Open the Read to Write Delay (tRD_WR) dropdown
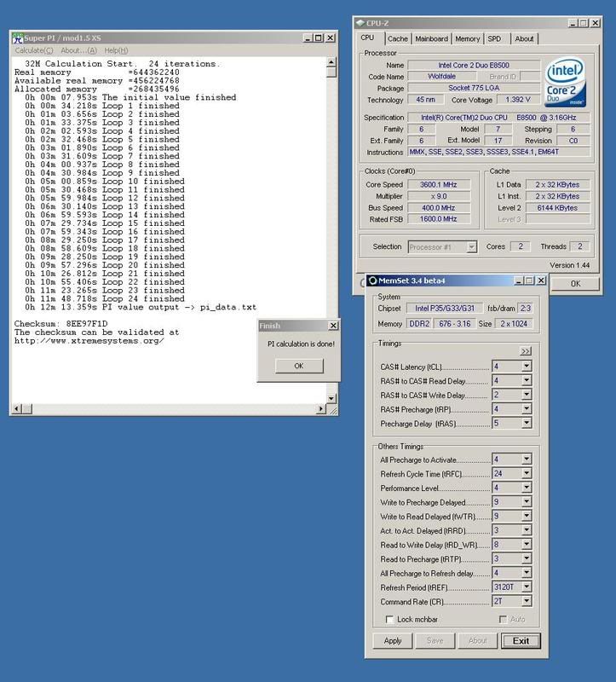Screen dimensions: 616x682 click(527, 544)
